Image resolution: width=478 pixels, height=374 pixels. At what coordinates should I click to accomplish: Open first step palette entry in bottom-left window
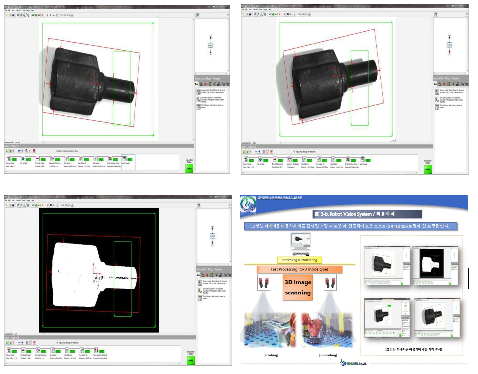pyautogui.click(x=213, y=283)
